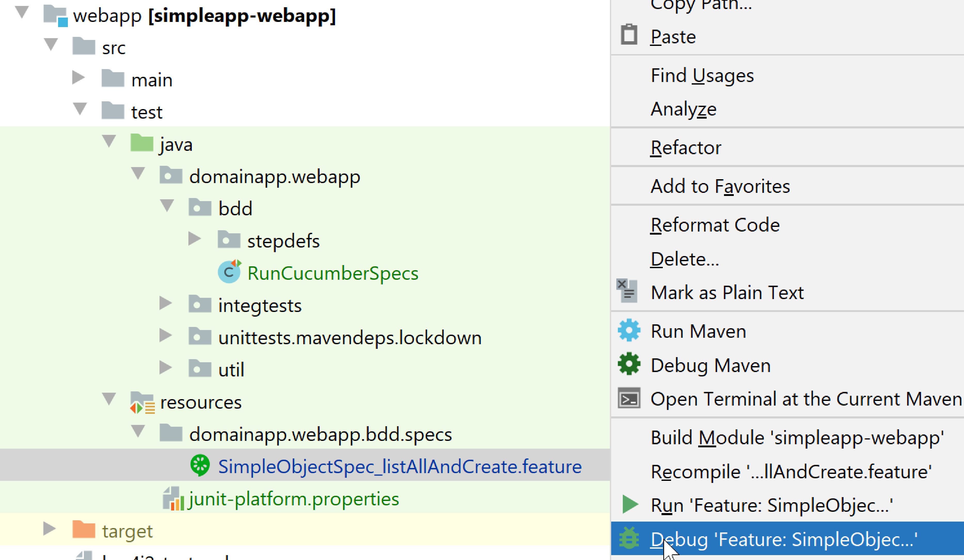Click the Open Terminal icon
964x560 pixels.
(x=628, y=399)
